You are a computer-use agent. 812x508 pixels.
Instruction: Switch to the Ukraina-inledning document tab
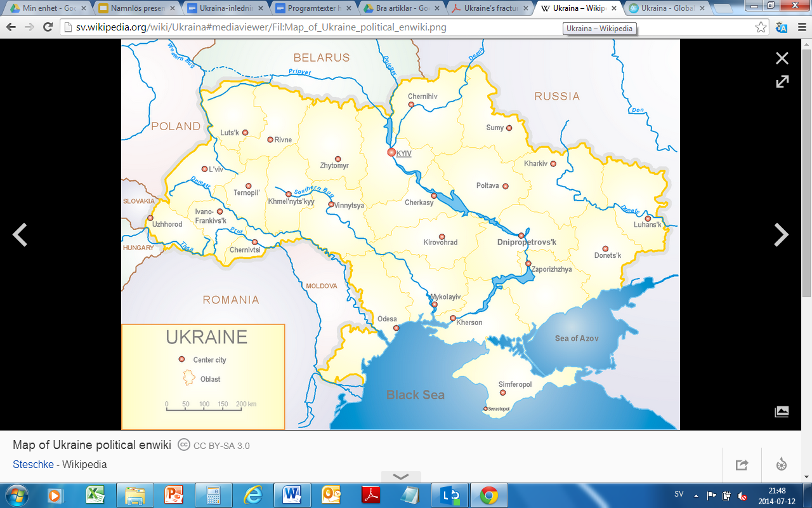click(225, 9)
